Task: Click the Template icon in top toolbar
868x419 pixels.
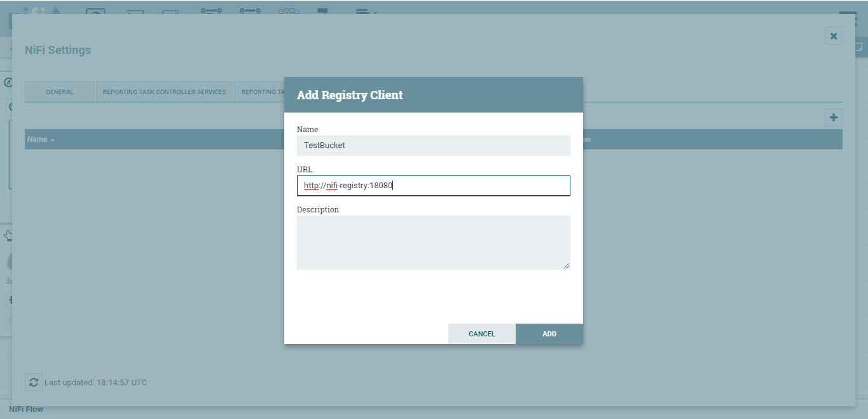Action: pos(323,11)
